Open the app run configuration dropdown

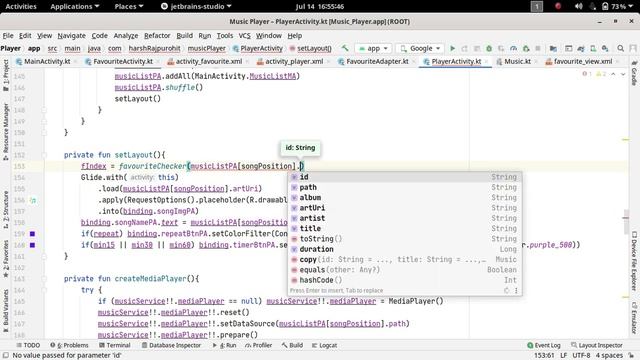click(373, 48)
